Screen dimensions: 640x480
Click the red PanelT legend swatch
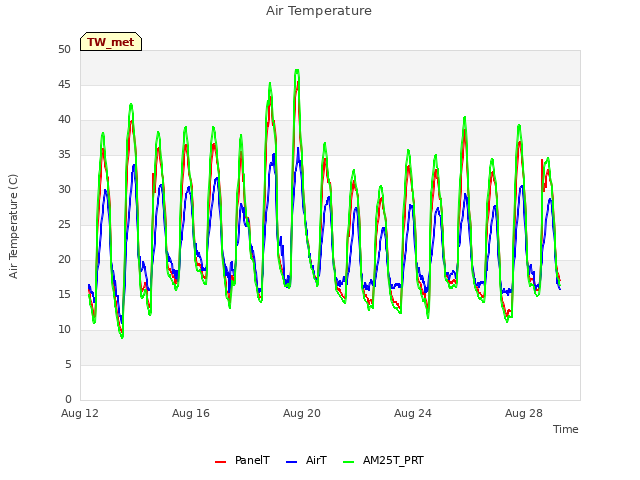220,462
